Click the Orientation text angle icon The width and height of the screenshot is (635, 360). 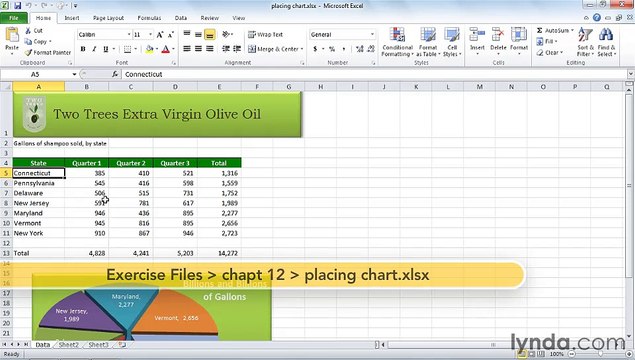[226, 34]
